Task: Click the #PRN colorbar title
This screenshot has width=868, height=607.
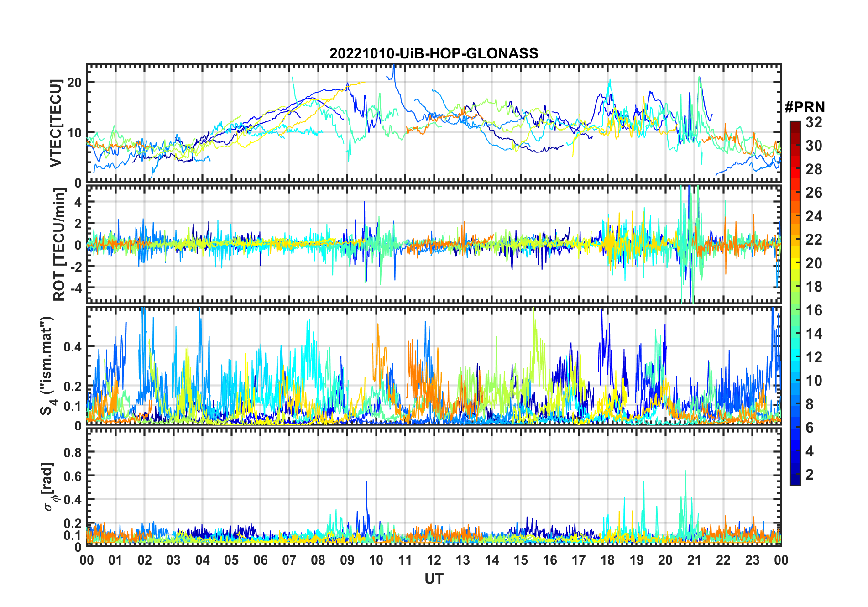Action: coord(805,107)
